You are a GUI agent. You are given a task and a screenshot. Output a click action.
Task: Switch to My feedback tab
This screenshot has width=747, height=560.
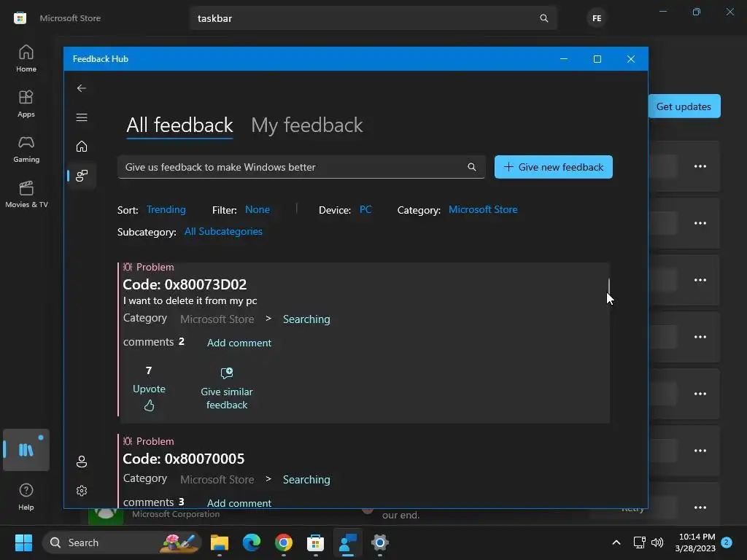pos(307,125)
